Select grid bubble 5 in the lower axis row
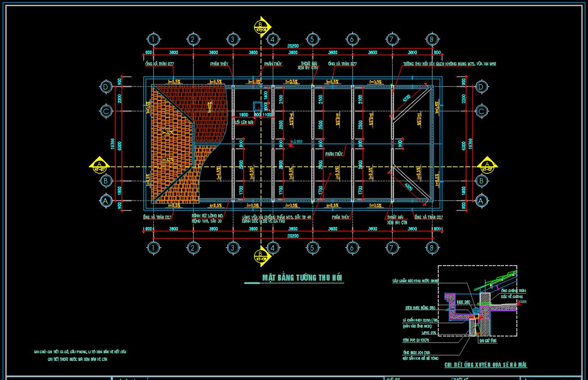Image resolution: width=588 pixels, height=380 pixels. click(x=313, y=248)
